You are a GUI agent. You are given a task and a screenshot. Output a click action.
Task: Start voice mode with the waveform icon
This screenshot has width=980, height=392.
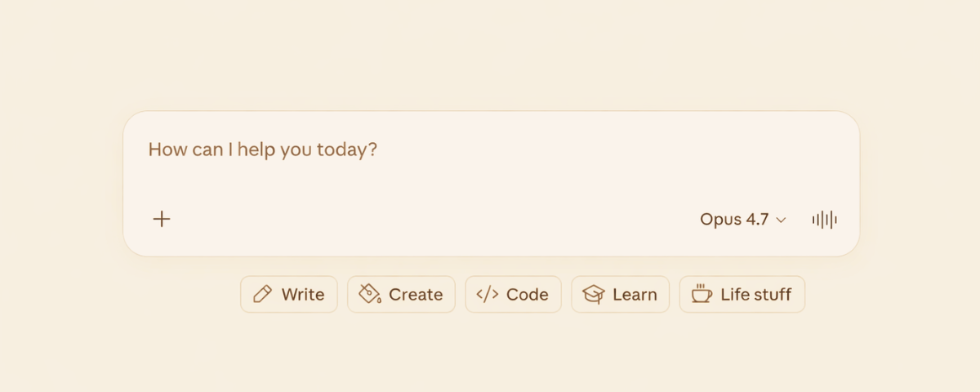825,219
